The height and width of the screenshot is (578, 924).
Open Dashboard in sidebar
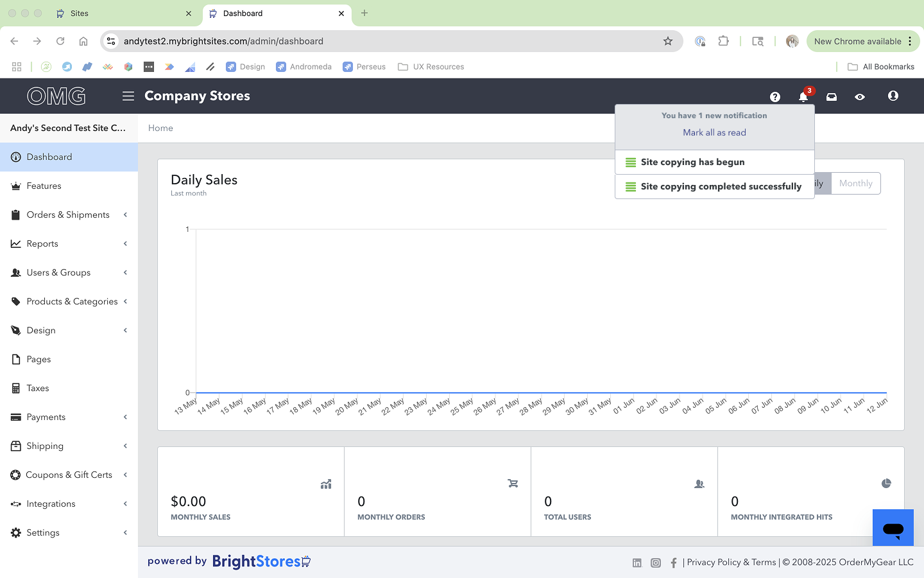pyautogui.click(x=69, y=157)
